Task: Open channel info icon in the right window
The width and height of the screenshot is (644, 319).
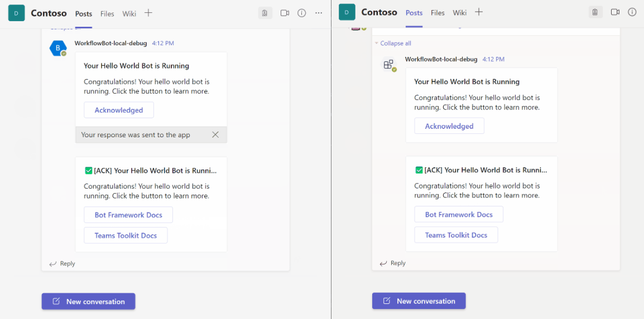Action: pos(632,12)
